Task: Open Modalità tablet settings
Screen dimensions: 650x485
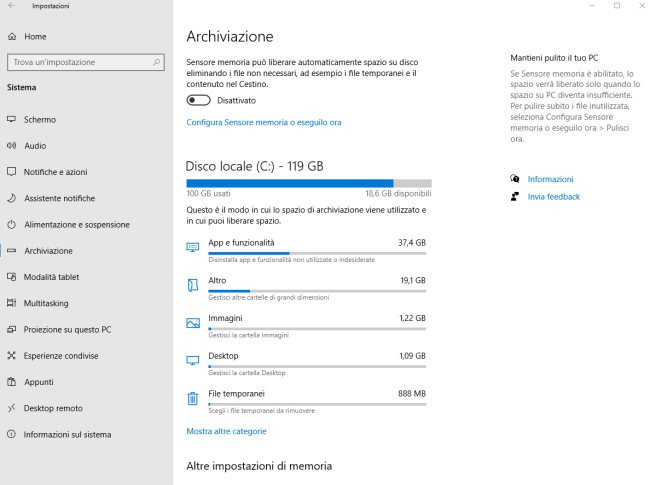Action: pos(51,277)
